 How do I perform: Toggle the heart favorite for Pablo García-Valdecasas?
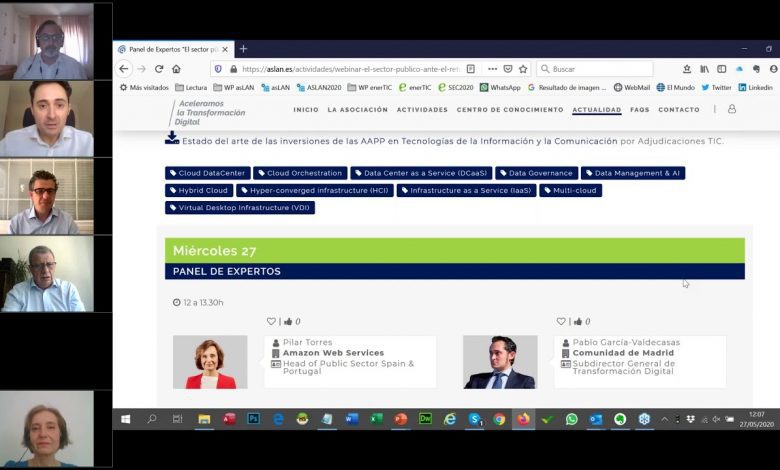pos(561,321)
